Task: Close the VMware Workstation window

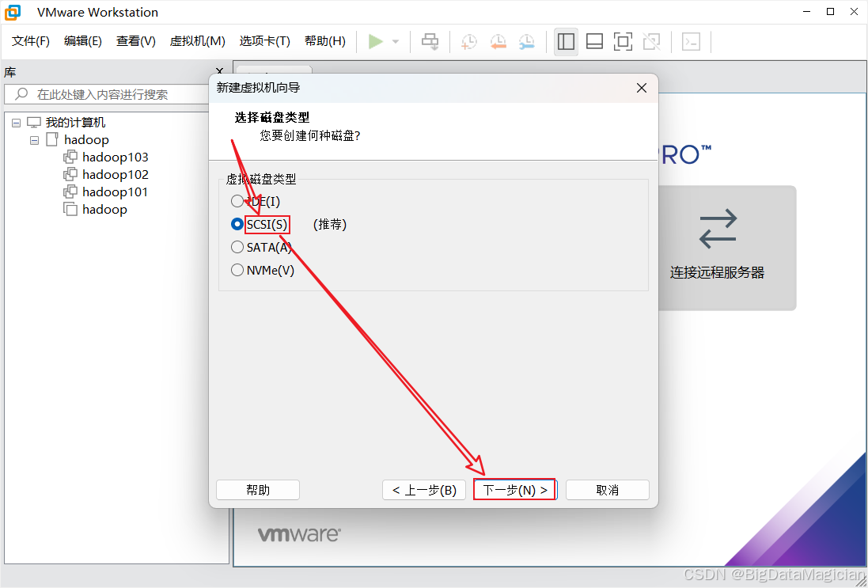Action: [x=856, y=12]
